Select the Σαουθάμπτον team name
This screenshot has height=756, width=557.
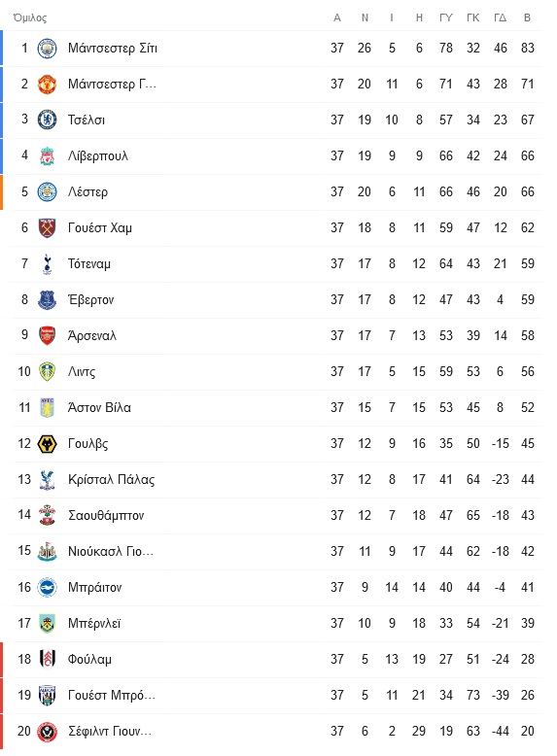pos(106,515)
